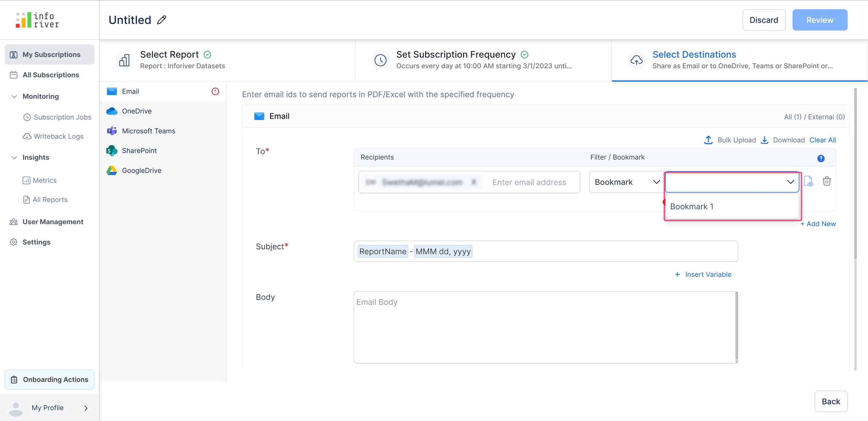Click the Review button
The image size is (868, 421).
(819, 20)
